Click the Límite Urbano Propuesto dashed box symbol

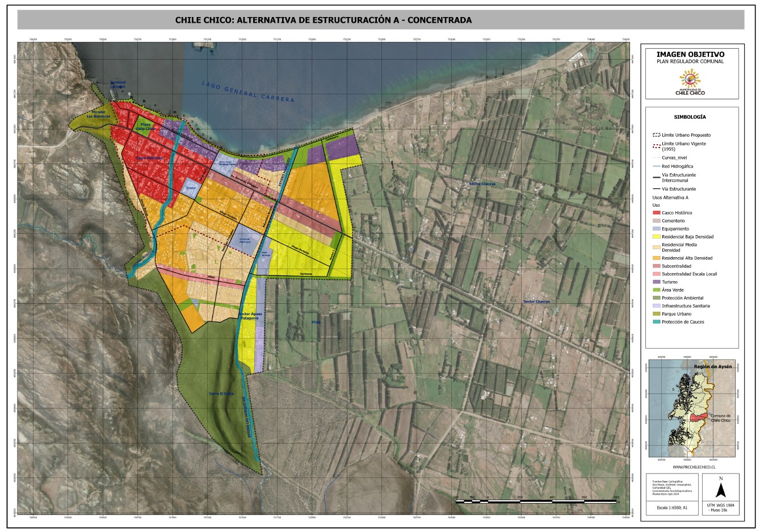pos(657,135)
